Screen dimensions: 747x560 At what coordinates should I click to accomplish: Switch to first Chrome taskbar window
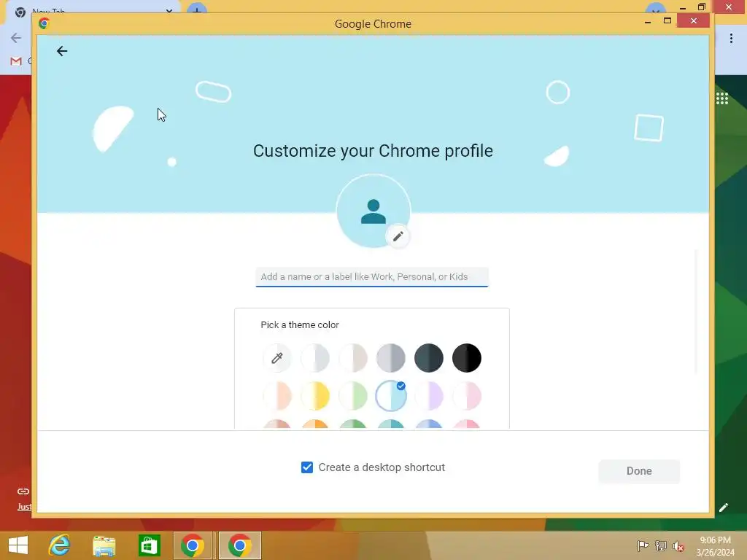pos(193,545)
